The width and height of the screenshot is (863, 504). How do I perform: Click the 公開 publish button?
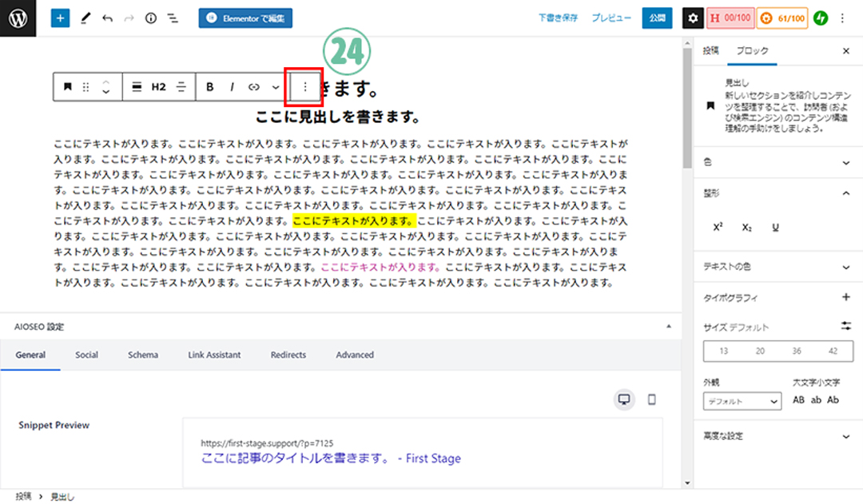(657, 18)
